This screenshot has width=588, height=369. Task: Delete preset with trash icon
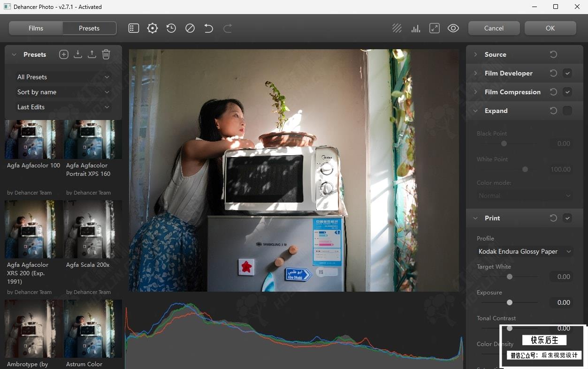(x=106, y=54)
